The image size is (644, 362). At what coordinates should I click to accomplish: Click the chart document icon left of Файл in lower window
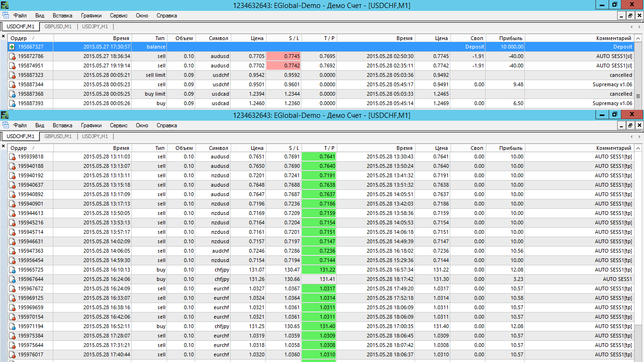pyautogui.click(x=6, y=125)
